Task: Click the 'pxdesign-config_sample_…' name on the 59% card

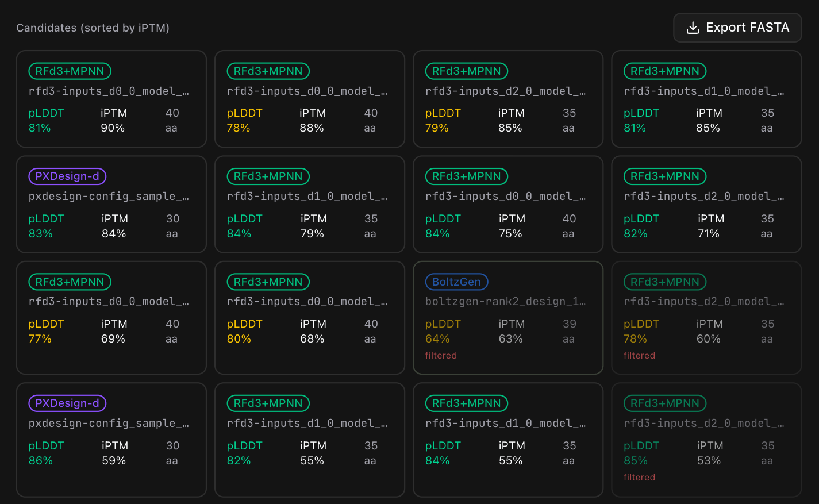Action: (x=109, y=424)
